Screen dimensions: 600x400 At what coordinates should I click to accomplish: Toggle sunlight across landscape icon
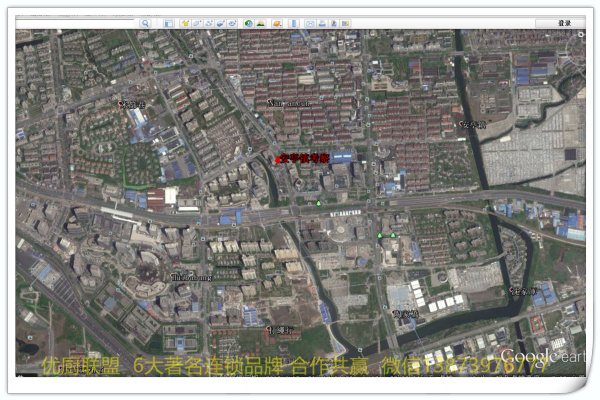pyautogui.click(x=261, y=23)
